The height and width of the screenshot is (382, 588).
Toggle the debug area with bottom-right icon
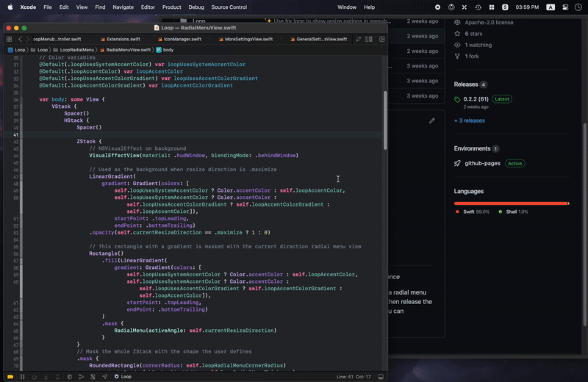coord(381,376)
